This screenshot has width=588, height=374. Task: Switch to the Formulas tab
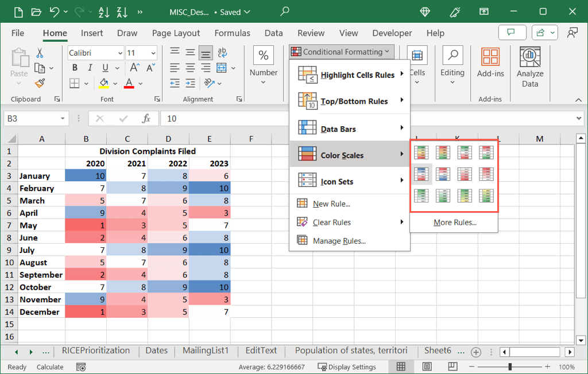click(232, 33)
